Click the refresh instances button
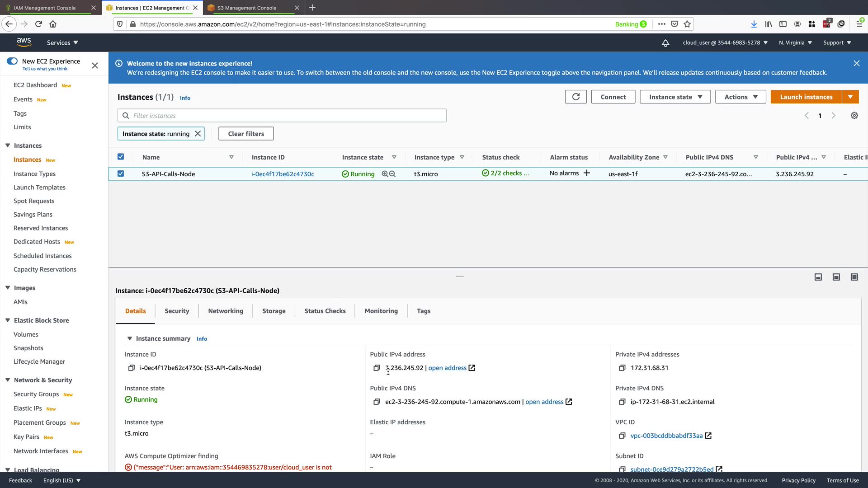This screenshot has width=868, height=488. click(x=576, y=97)
